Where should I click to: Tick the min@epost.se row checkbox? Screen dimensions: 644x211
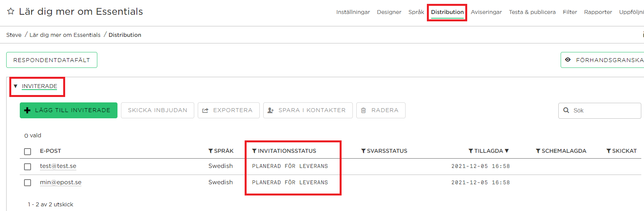coord(28,182)
